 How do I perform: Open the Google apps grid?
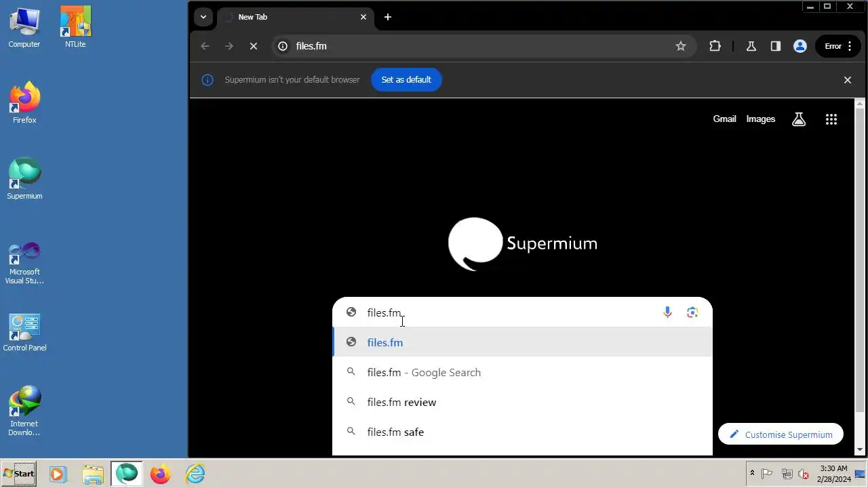coord(831,119)
